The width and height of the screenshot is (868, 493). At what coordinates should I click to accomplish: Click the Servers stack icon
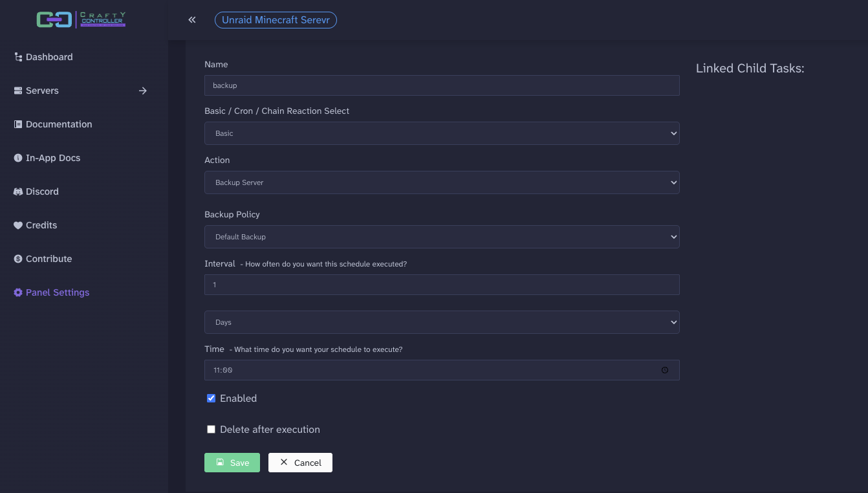click(x=18, y=91)
